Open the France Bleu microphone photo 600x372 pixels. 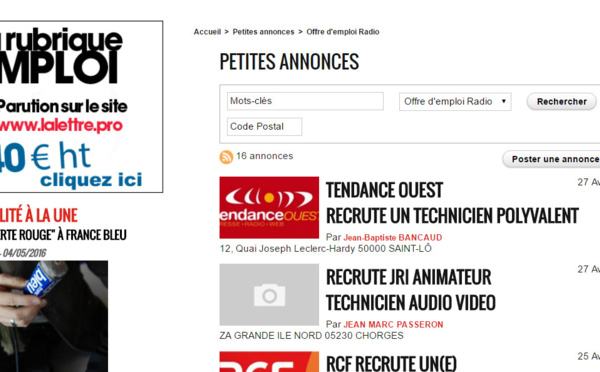point(54,317)
